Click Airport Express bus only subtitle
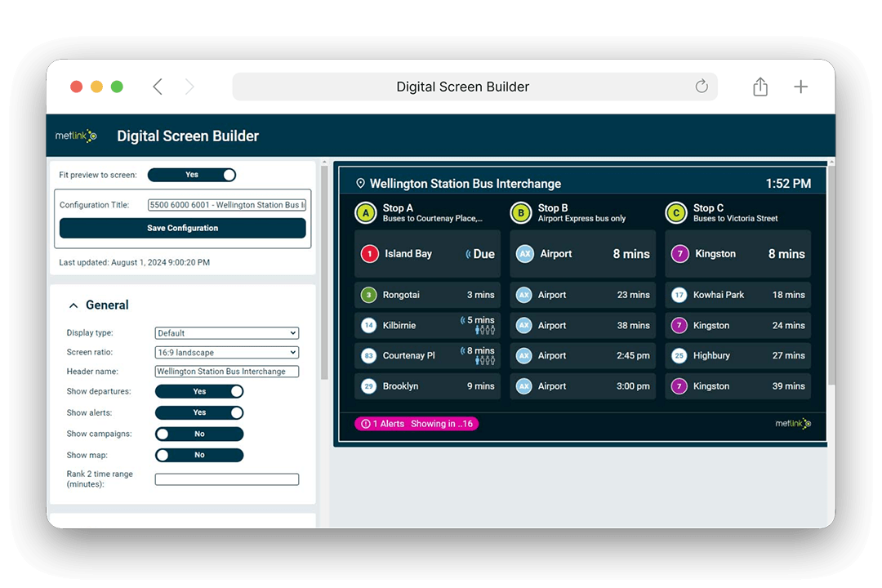The height and width of the screenshot is (588, 882). 581,218
